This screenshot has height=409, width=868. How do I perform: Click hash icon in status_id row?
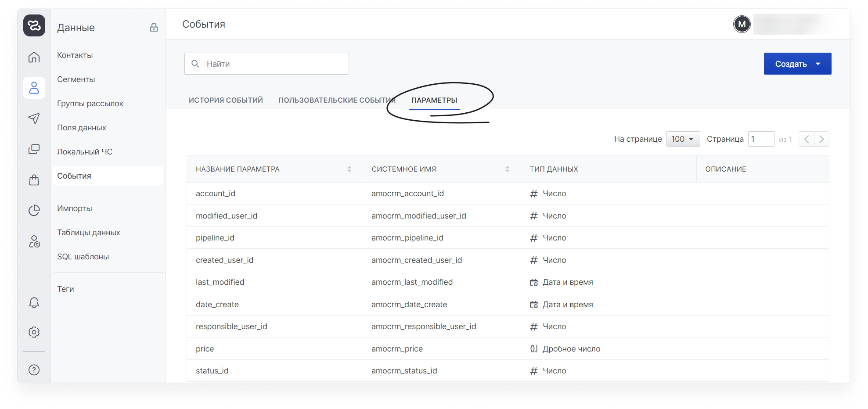pyautogui.click(x=534, y=371)
